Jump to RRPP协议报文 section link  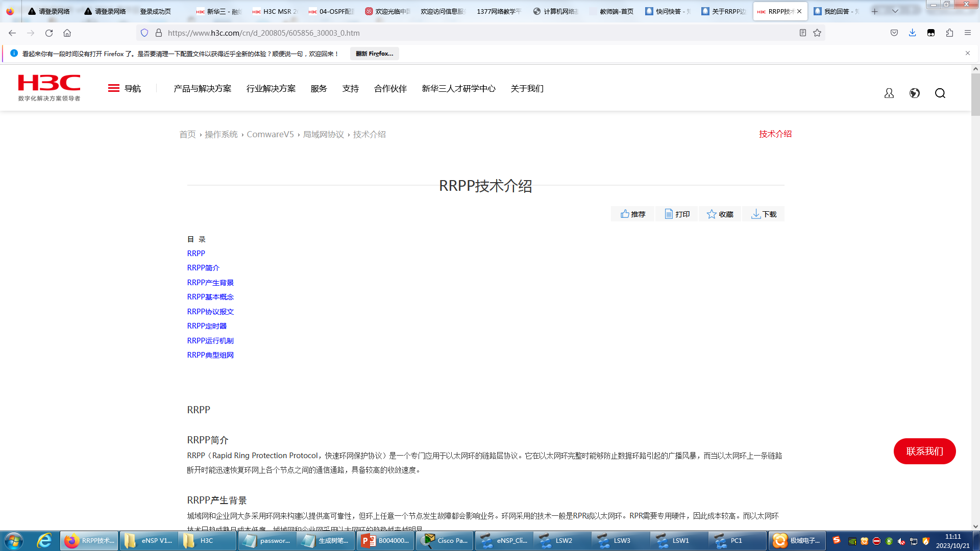pos(210,312)
